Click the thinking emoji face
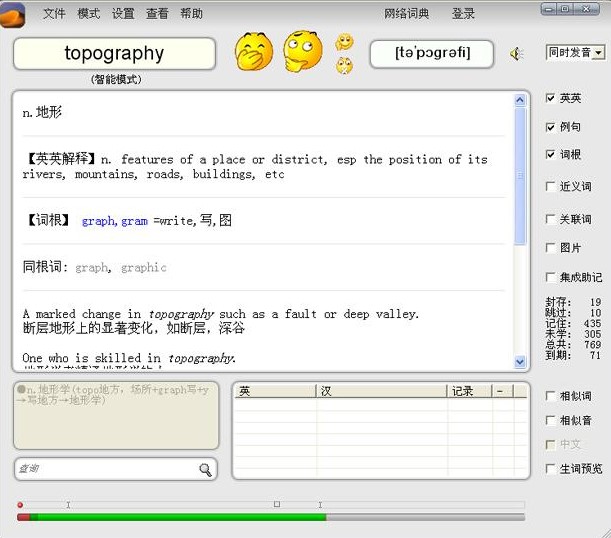The width and height of the screenshot is (611, 538). point(303,51)
